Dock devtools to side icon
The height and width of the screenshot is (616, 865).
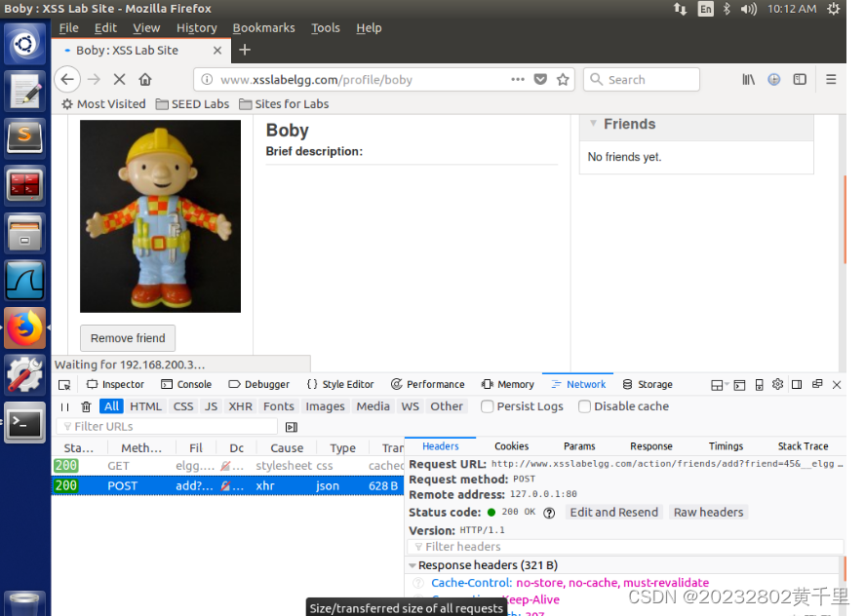tap(797, 384)
